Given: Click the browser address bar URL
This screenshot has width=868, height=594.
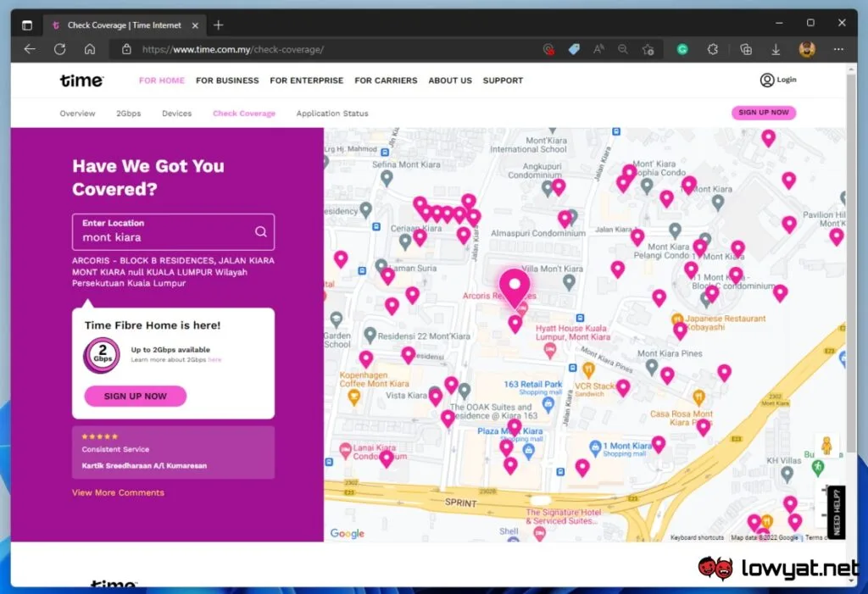Looking at the screenshot, I should click(x=232, y=49).
